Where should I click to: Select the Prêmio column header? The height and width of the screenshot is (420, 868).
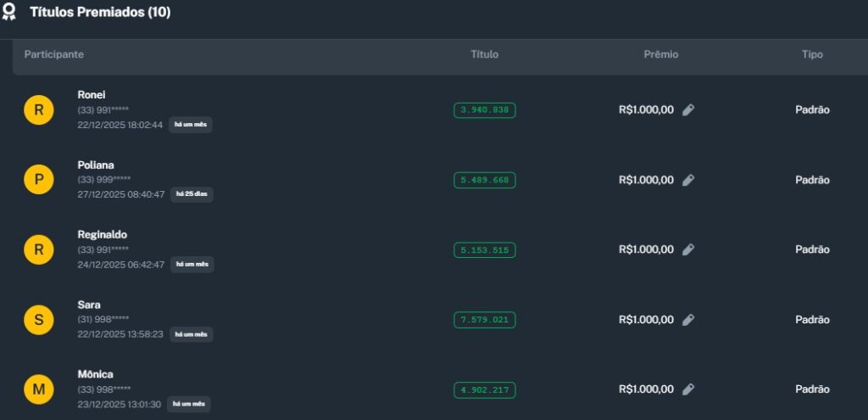[x=661, y=54]
